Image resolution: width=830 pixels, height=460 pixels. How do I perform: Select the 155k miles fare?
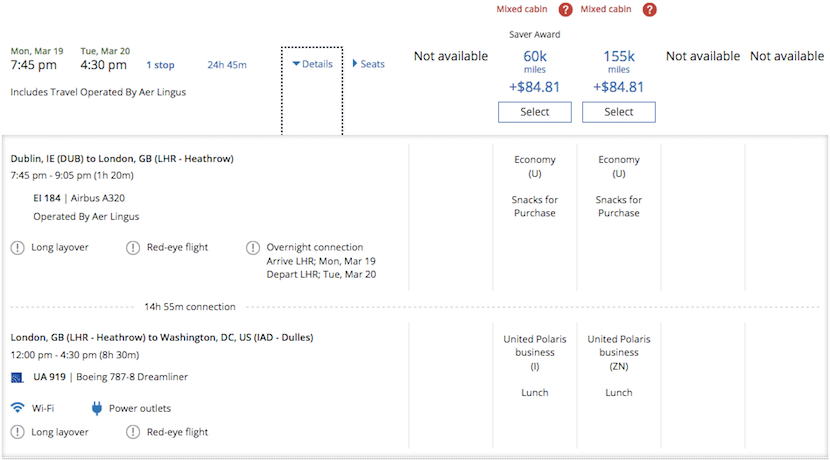[619, 112]
